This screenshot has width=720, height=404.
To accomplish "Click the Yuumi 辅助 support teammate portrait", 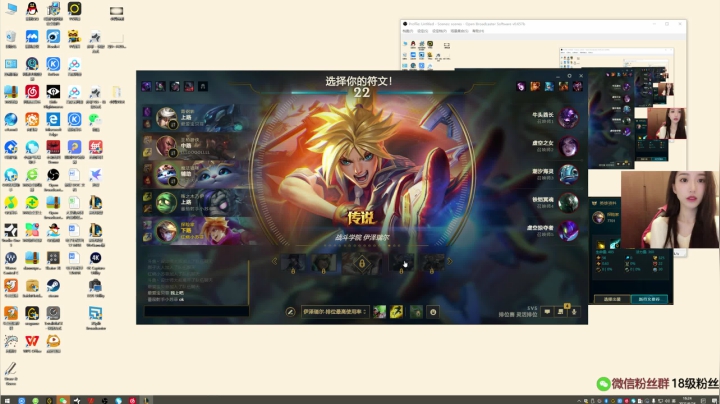I will click(x=166, y=174).
